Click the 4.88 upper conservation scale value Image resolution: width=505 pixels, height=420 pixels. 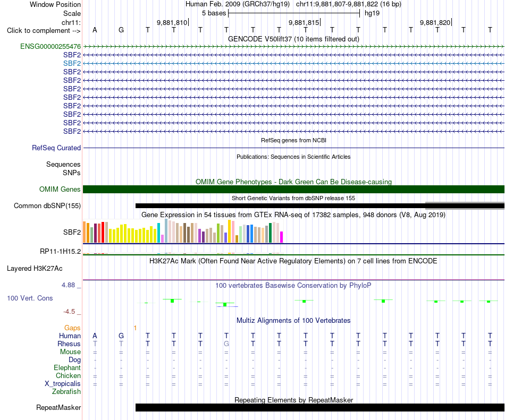pos(68,285)
